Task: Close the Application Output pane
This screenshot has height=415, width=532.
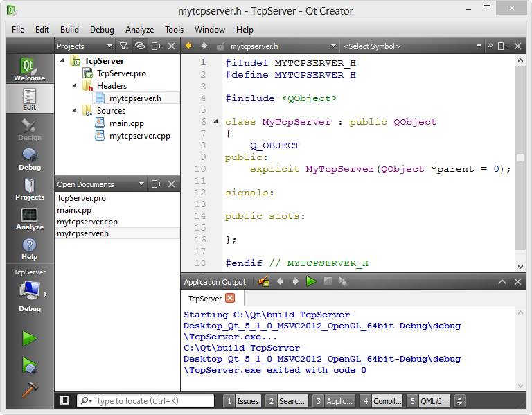Action: pos(517,282)
